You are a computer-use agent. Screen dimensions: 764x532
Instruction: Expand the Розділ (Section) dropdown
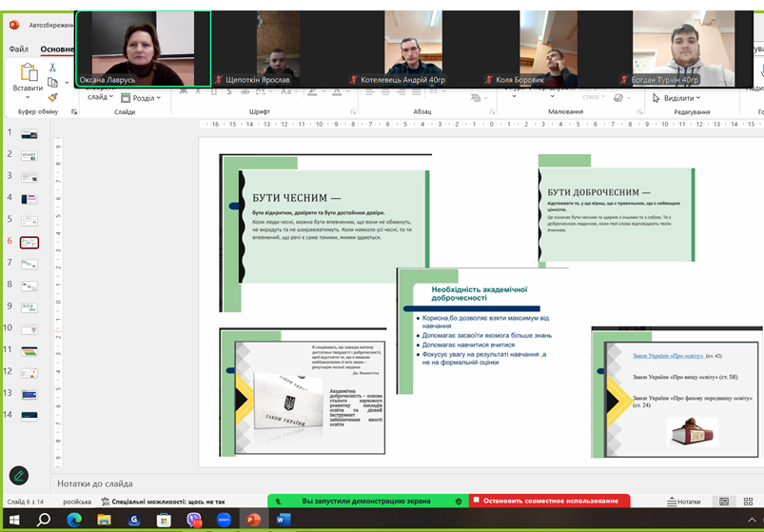(x=143, y=97)
